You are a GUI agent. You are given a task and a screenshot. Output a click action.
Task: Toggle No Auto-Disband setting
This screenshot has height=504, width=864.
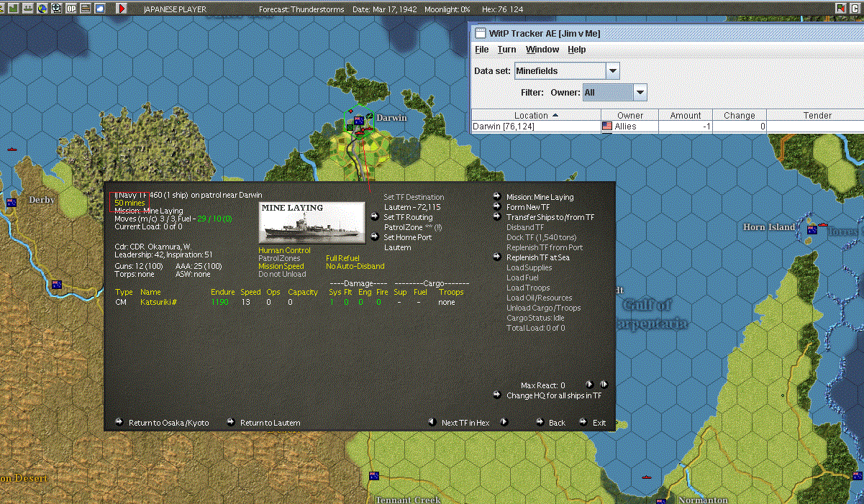click(355, 266)
